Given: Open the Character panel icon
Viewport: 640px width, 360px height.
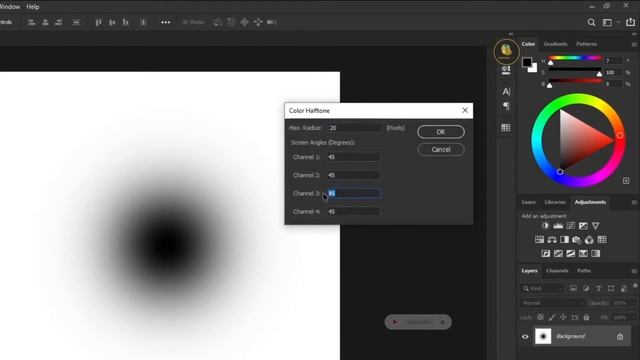Looking at the screenshot, I should [506, 92].
